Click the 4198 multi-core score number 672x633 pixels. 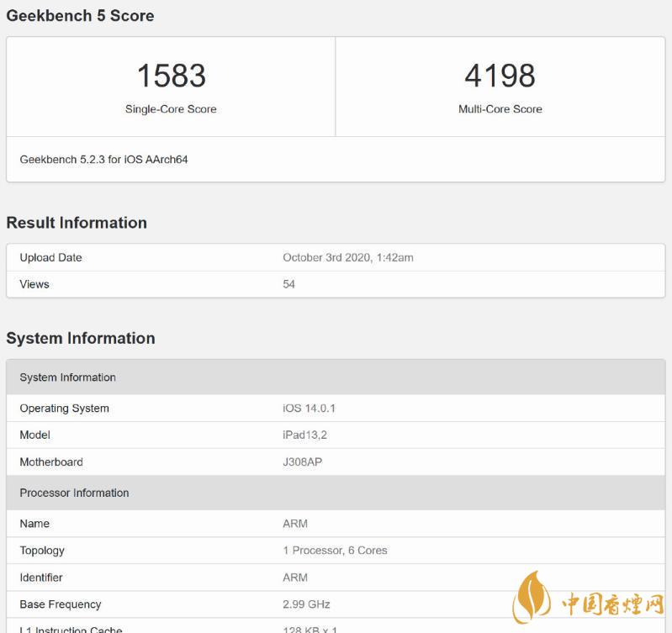(x=500, y=76)
